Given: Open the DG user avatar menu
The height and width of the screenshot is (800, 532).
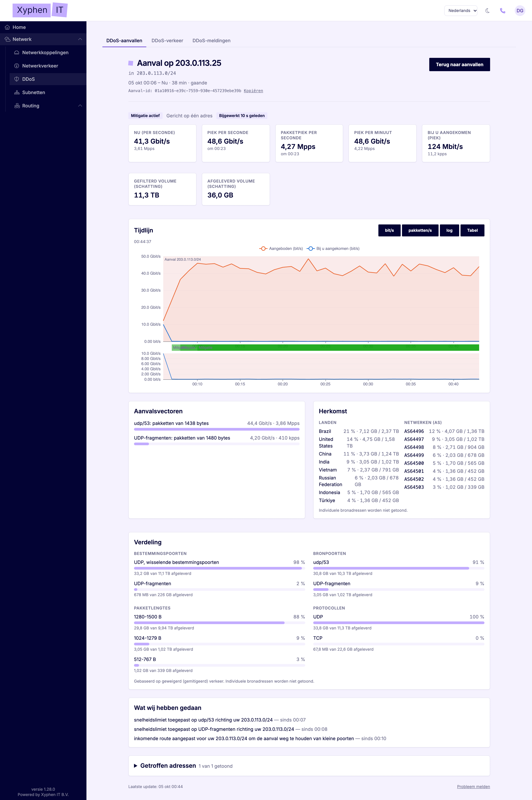Looking at the screenshot, I should (x=520, y=10).
